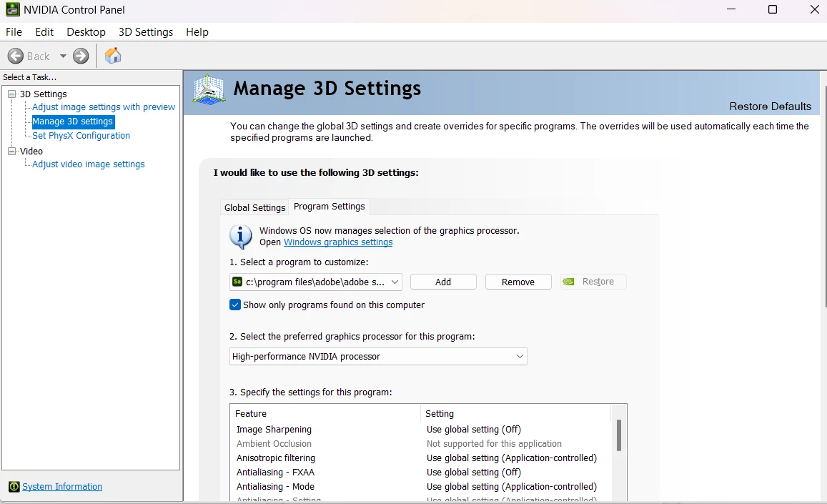Switch to the Global Settings tab
Screen dimensions: 827x504
pos(254,207)
